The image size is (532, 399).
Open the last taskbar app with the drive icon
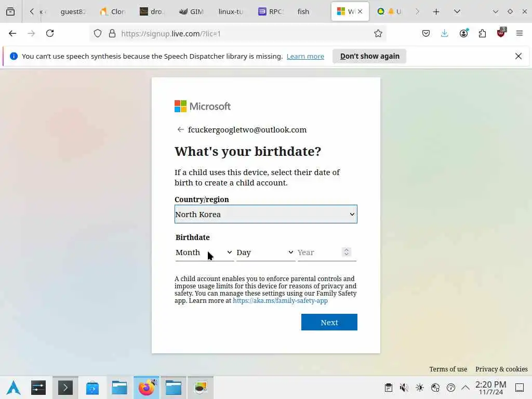(x=201, y=388)
